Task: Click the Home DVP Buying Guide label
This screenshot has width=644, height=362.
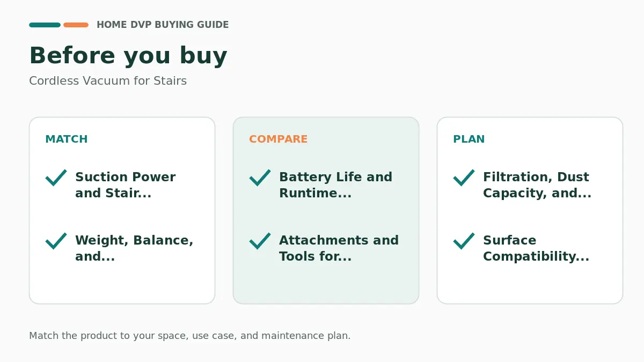Action: pos(163,25)
